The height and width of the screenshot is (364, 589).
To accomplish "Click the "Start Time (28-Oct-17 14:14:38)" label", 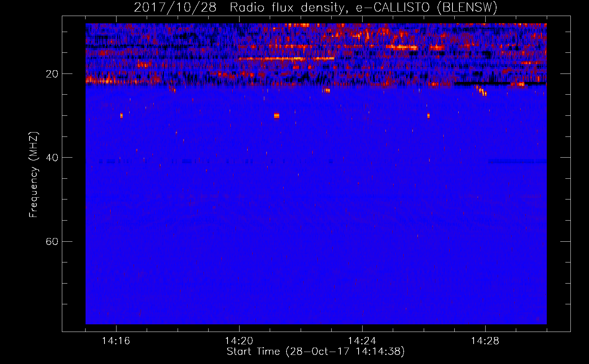I will [316, 352].
